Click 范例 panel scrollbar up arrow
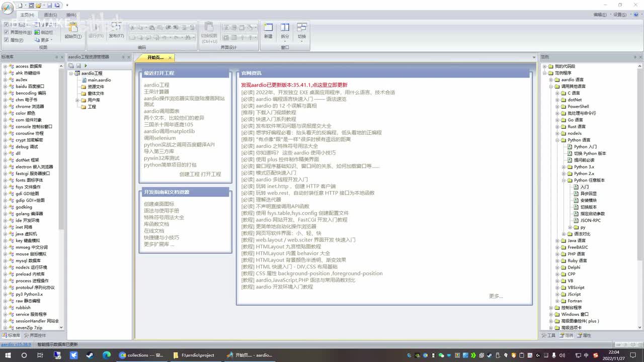644x362 pixels. (x=640, y=66)
